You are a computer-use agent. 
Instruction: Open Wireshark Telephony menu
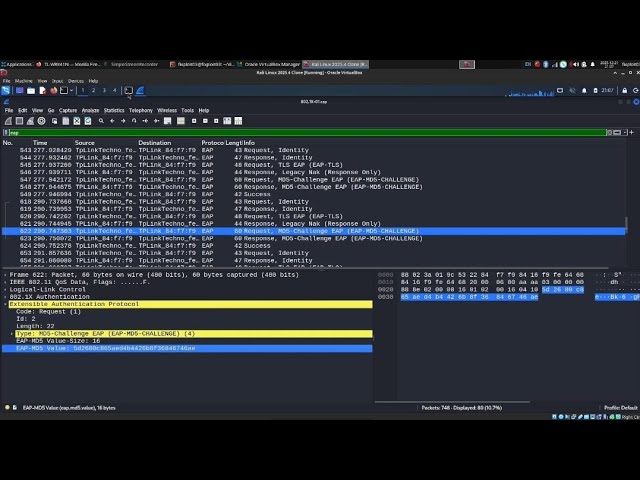coord(141,110)
